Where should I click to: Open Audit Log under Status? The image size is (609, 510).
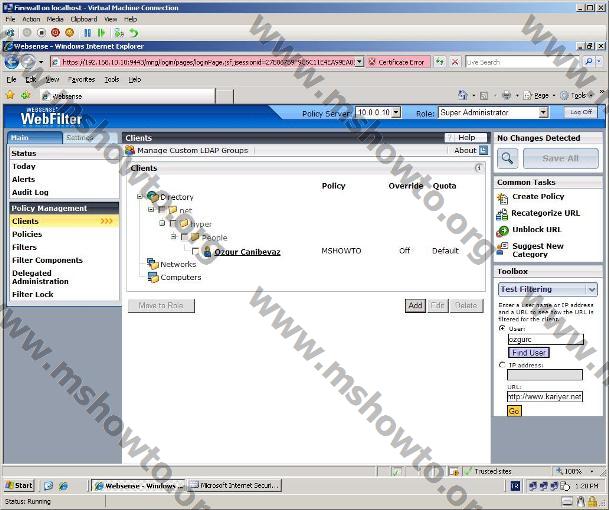(x=30, y=192)
